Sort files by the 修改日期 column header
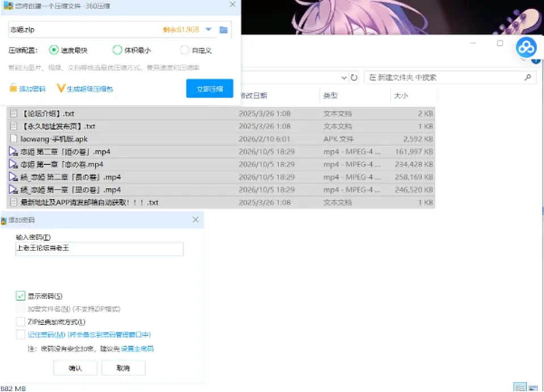The height and width of the screenshot is (392, 544). coord(254,96)
